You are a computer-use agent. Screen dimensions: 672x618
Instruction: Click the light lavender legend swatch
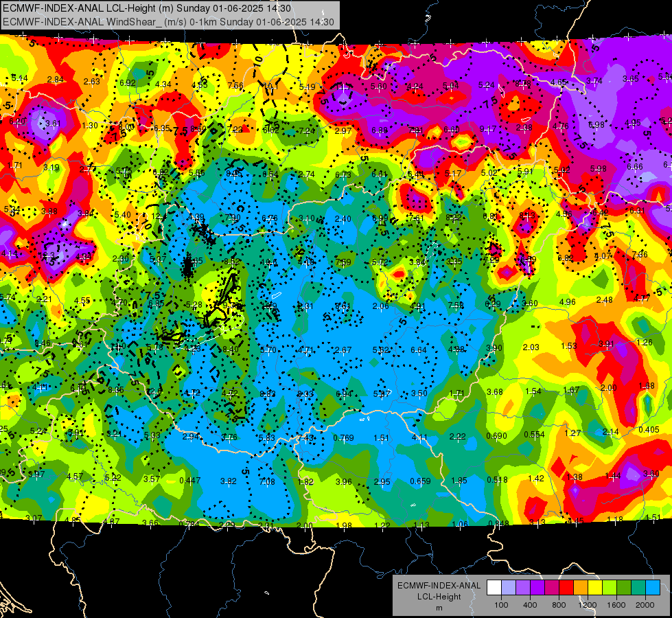tap(508, 588)
